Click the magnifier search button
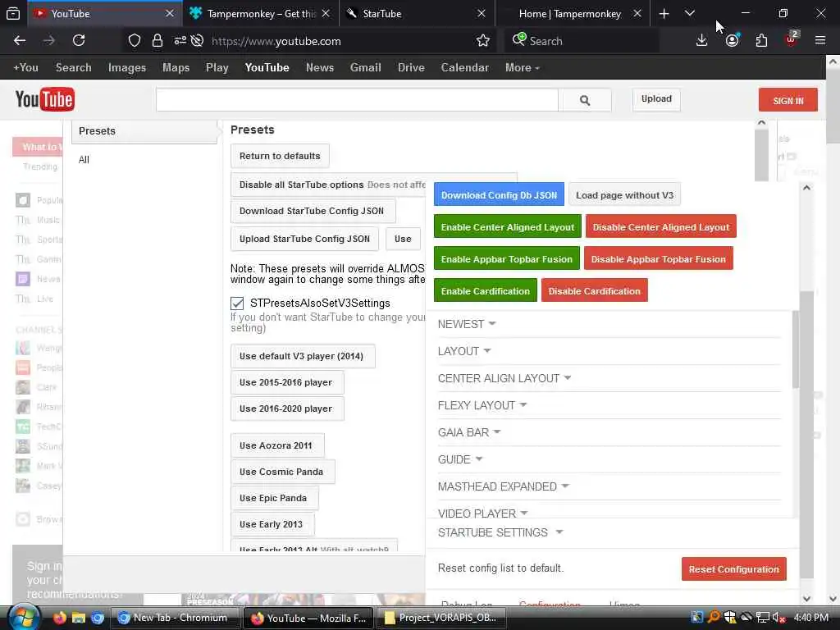This screenshot has width=840, height=630. [x=584, y=100]
